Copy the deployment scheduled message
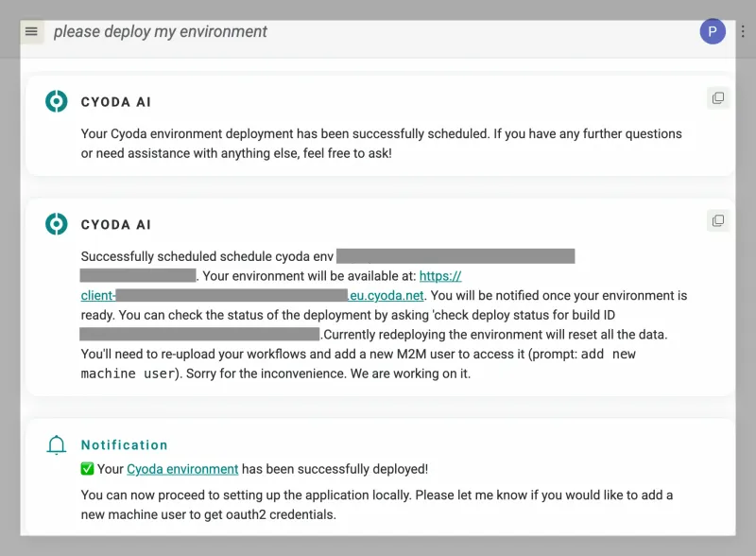Image resolution: width=756 pixels, height=556 pixels. point(718,98)
